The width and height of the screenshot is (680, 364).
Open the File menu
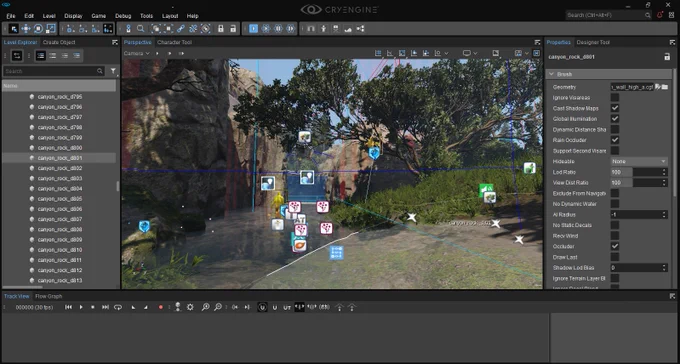coord(11,16)
